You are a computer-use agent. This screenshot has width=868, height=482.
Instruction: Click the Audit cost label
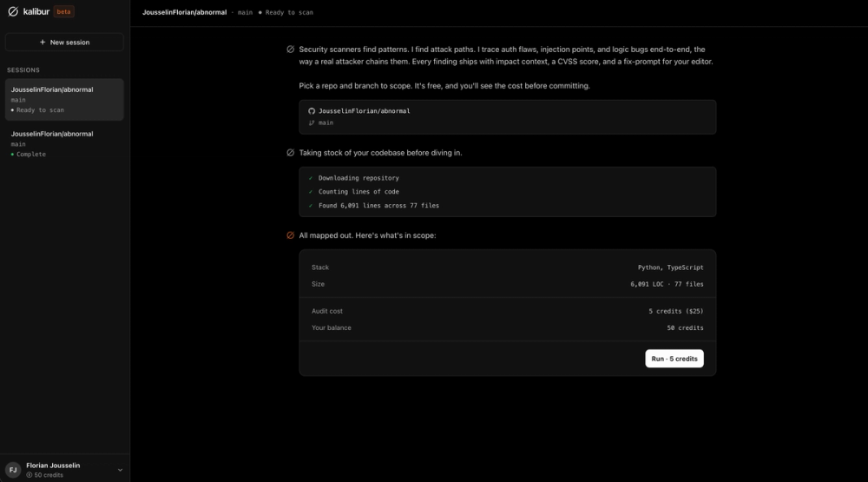[x=327, y=312]
